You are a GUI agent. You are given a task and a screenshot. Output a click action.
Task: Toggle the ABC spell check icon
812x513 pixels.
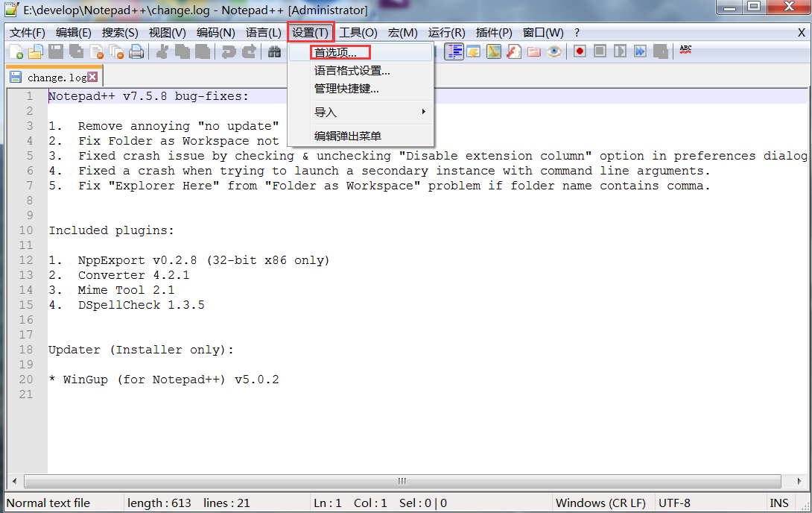coord(685,50)
